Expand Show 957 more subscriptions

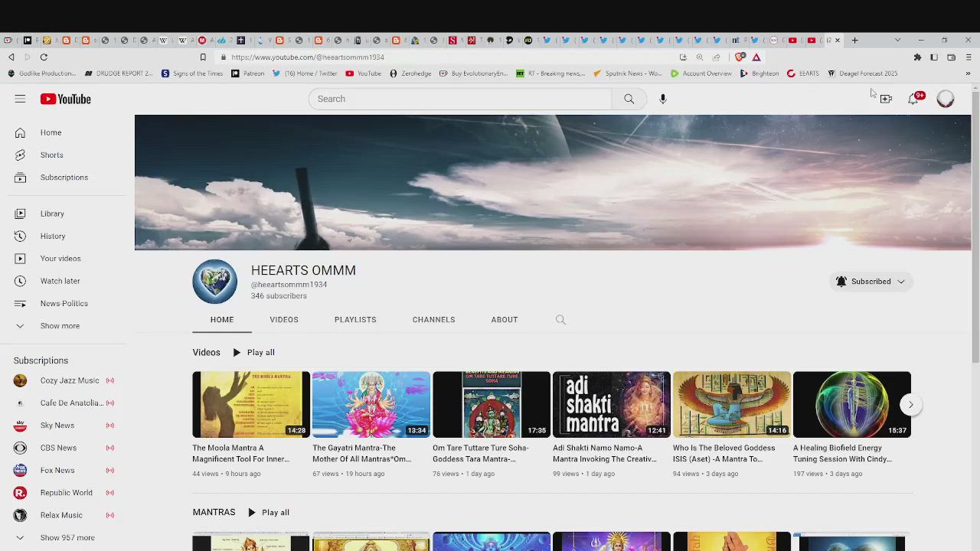(67, 537)
